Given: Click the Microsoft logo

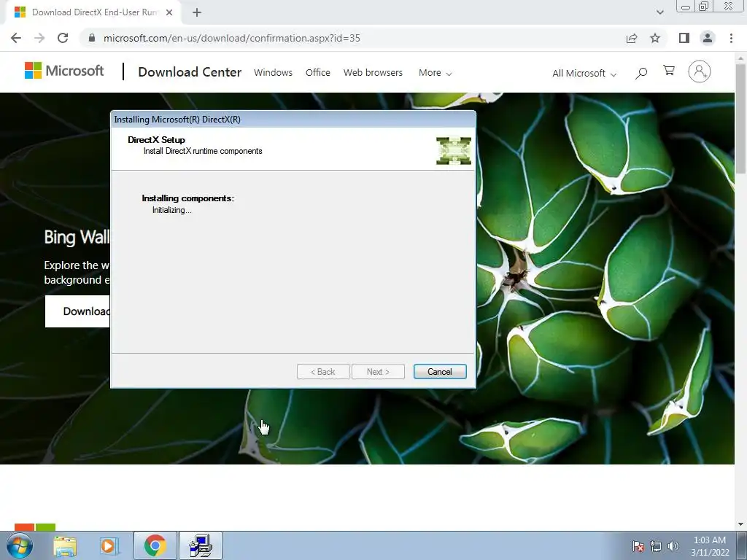Looking at the screenshot, I should click(64, 71).
